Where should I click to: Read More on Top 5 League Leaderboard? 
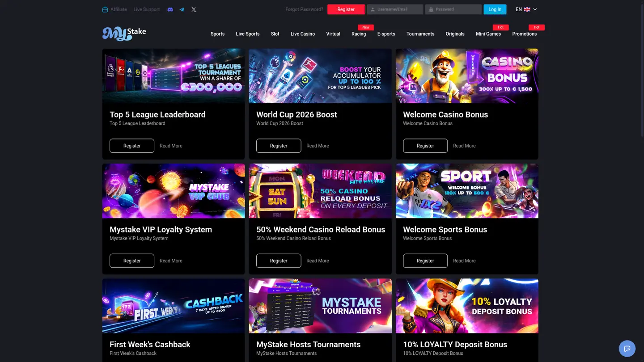coord(171,146)
